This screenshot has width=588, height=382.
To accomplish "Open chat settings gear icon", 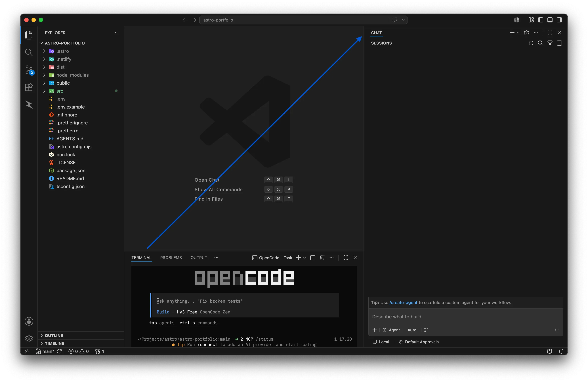I will pyautogui.click(x=526, y=33).
